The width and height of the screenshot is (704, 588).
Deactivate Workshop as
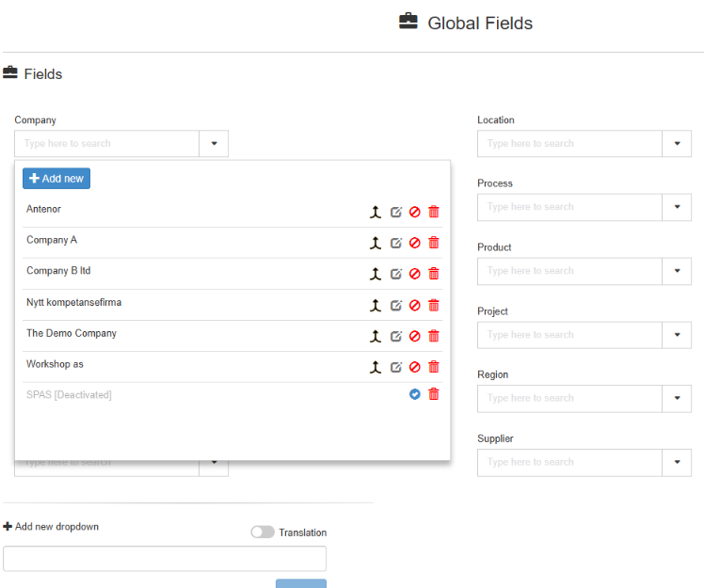coord(415,367)
